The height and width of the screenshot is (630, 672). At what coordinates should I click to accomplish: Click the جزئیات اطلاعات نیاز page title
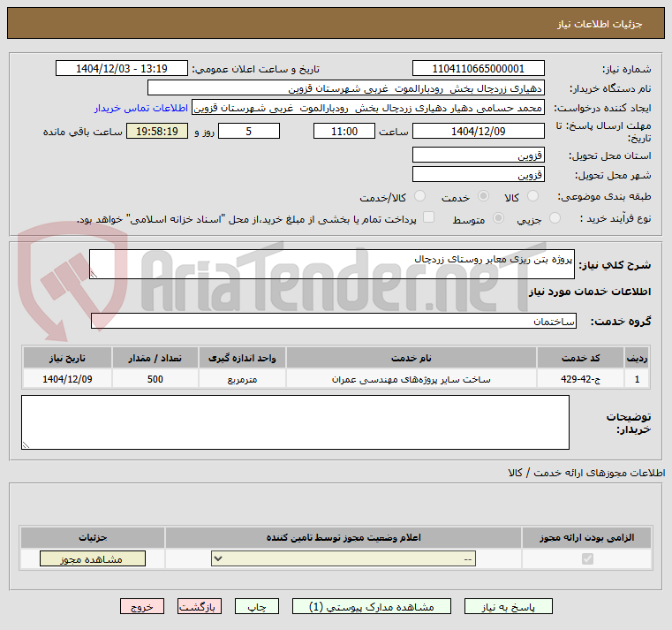click(x=600, y=24)
